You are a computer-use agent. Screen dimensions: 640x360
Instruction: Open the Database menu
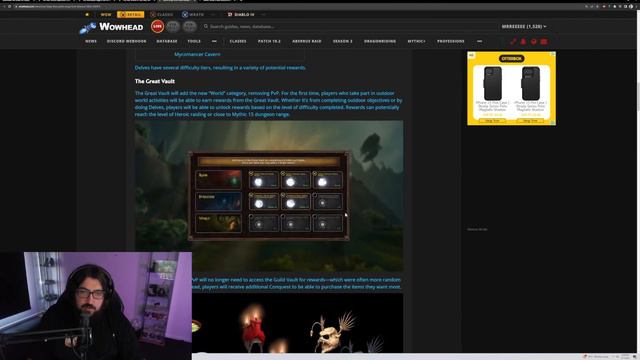tap(167, 41)
